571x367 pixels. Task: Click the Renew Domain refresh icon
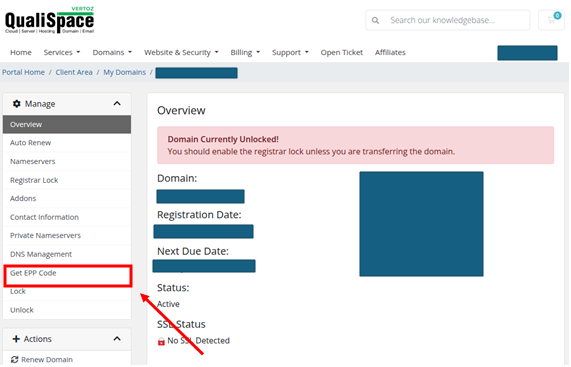[x=15, y=360]
